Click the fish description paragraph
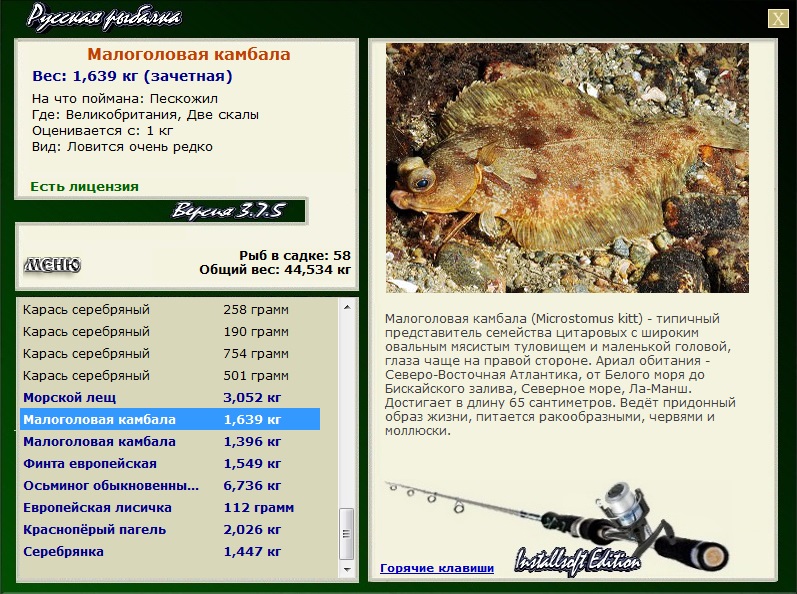The image size is (797, 594). [x=560, y=374]
